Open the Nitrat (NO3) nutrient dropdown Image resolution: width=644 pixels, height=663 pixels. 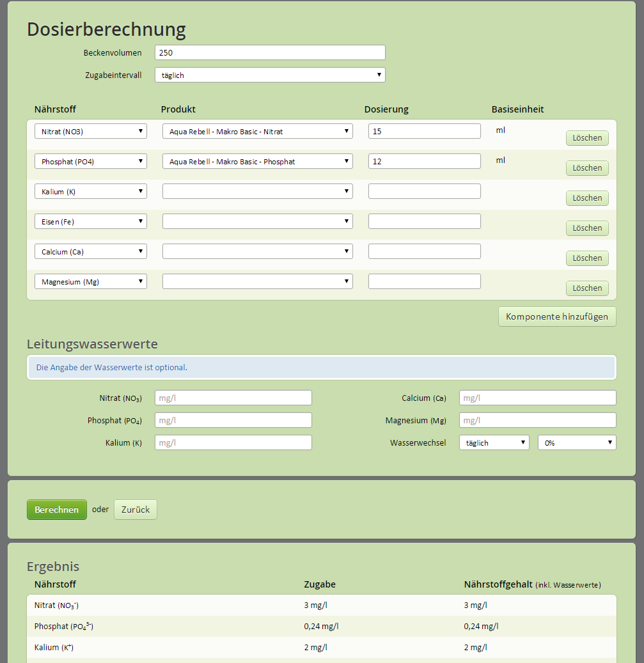click(90, 131)
